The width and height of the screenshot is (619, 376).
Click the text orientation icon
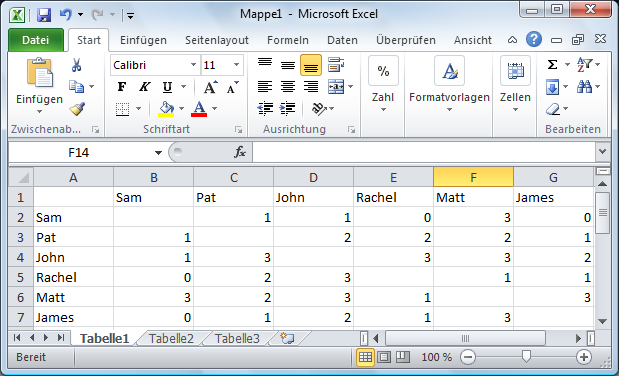coord(319,108)
